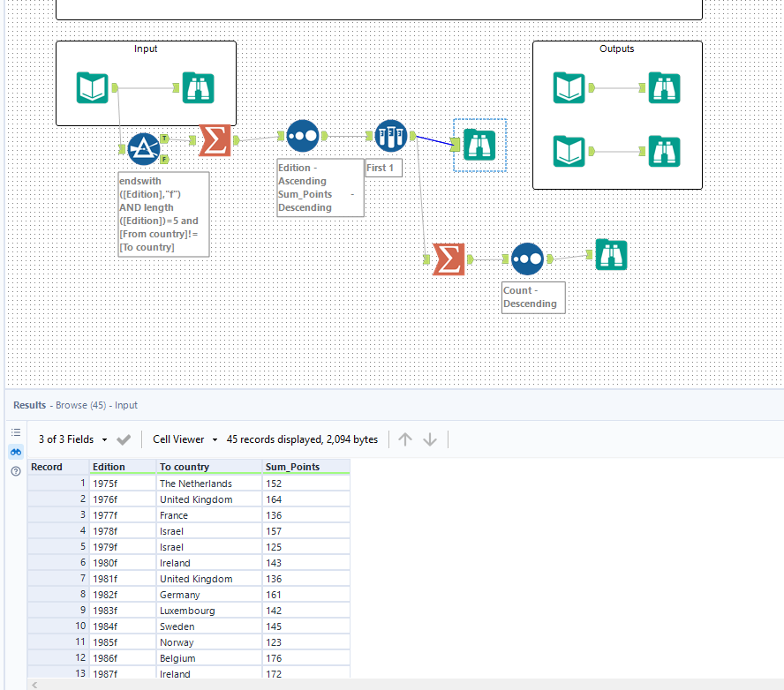Open the 3 of 3 Fields dropdown
Image resolution: width=784 pixels, height=690 pixels.
[x=73, y=439]
